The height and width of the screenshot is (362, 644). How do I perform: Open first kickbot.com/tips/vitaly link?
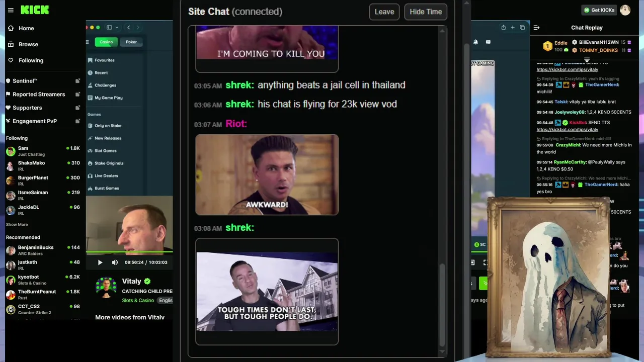[567, 70]
